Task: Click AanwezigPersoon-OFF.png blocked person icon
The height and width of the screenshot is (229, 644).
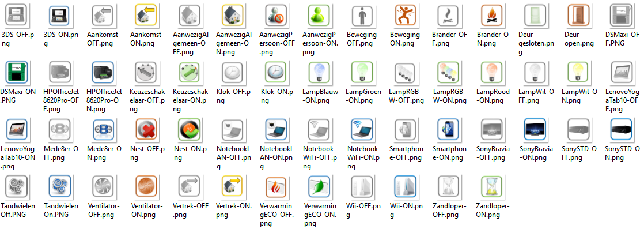Action: [275, 15]
